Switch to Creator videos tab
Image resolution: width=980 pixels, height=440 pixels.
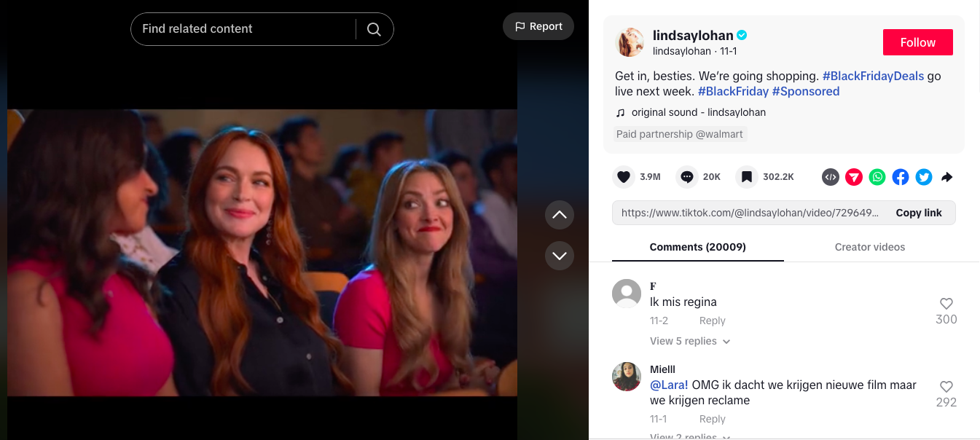click(869, 247)
